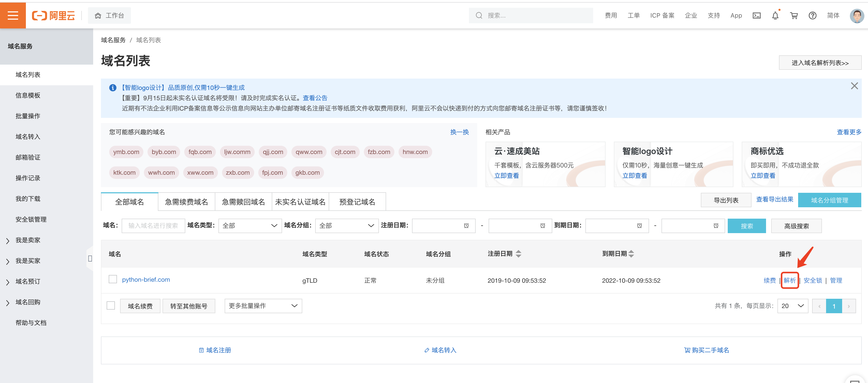This screenshot has height=383, width=868.
Task: Switch to the 未实名认证域名 tab
Action: coord(300,202)
